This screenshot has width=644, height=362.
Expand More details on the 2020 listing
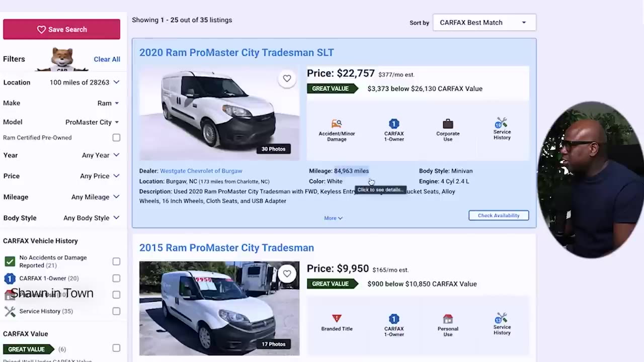click(333, 218)
